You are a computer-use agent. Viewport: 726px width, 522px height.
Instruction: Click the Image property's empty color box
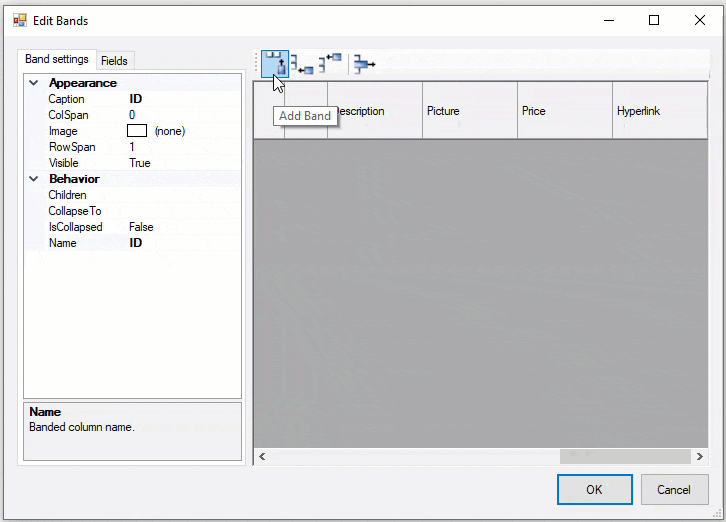click(x=137, y=131)
